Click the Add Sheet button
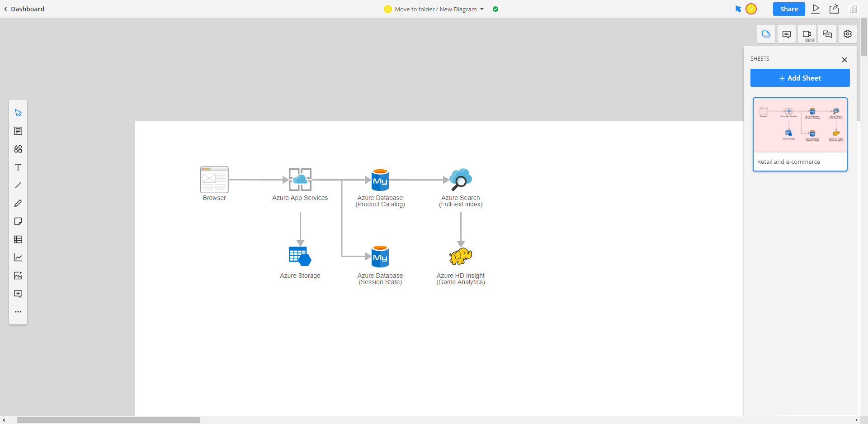Image resolution: width=868 pixels, height=424 pixels. click(800, 78)
